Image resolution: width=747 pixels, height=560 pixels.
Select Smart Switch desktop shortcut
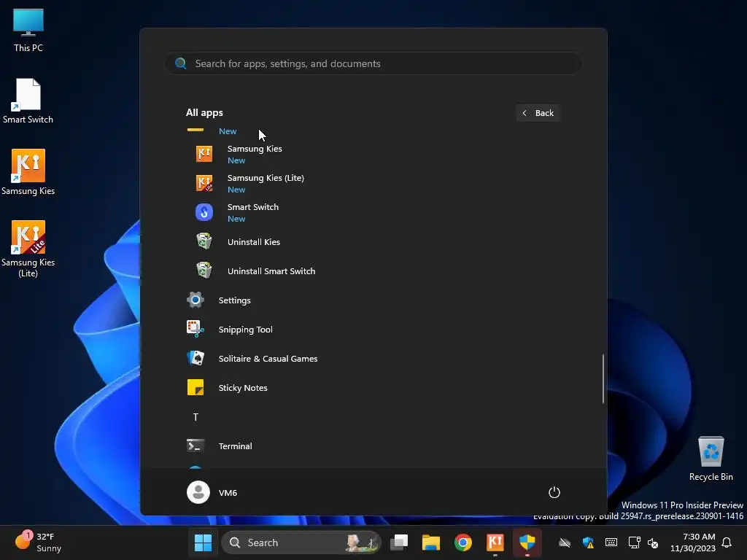[28, 101]
